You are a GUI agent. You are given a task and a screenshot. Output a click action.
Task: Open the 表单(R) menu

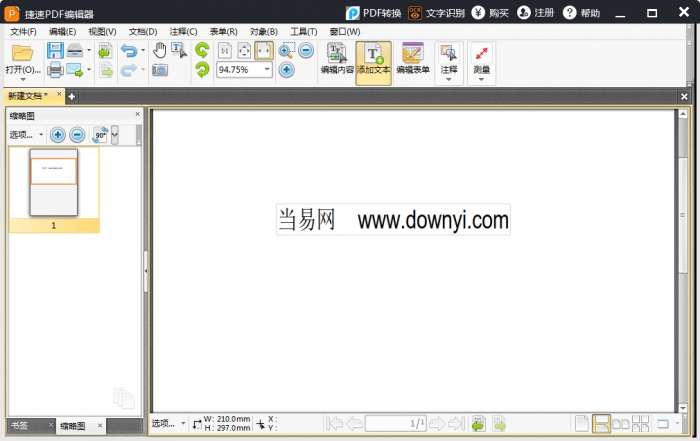[223, 32]
